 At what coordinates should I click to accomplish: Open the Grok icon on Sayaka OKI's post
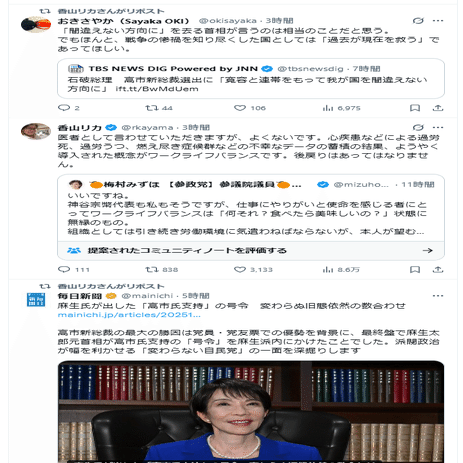pyautogui.click(x=418, y=21)
